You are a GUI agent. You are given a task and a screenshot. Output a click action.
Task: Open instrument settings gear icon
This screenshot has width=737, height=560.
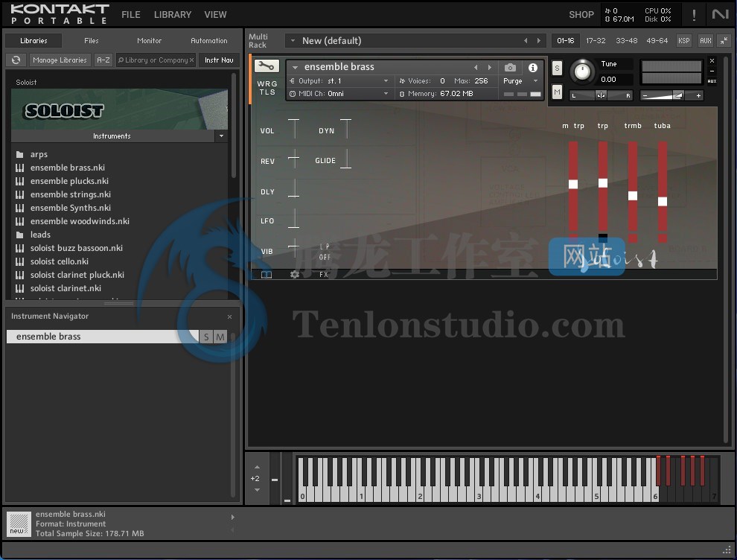[295, 275]
